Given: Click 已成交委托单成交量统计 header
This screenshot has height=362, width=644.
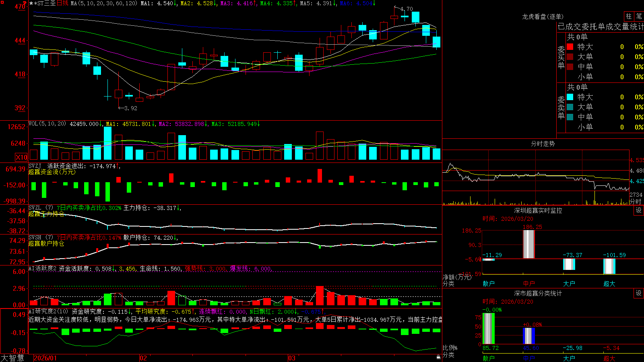Looking at the screenshot, I should tap(601, 27).
